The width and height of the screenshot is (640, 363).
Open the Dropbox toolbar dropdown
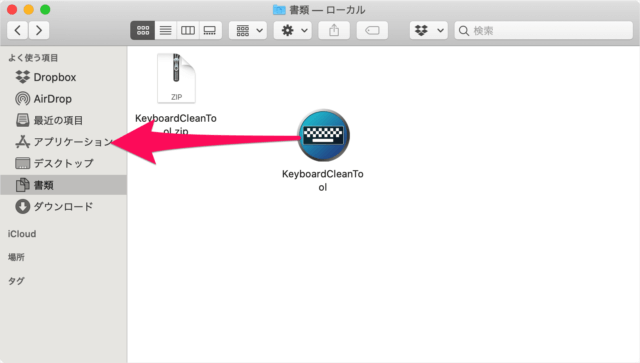429,30
